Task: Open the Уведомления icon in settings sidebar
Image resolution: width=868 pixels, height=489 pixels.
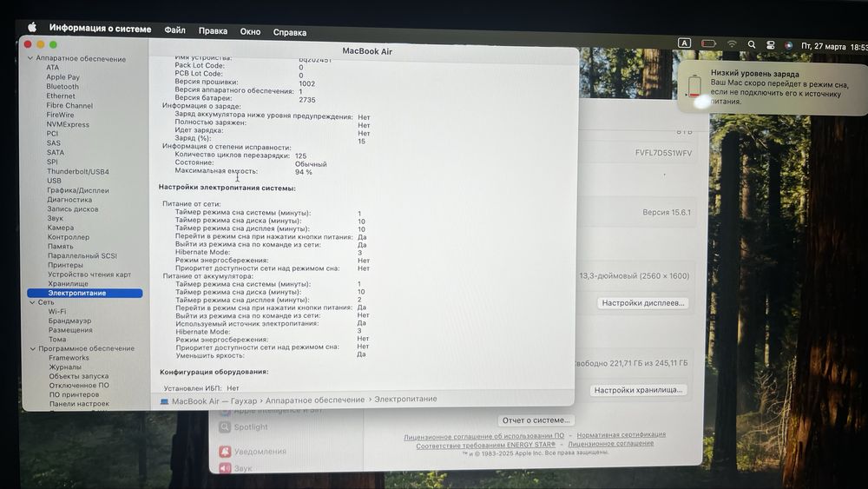Action: tap(225, 452)
